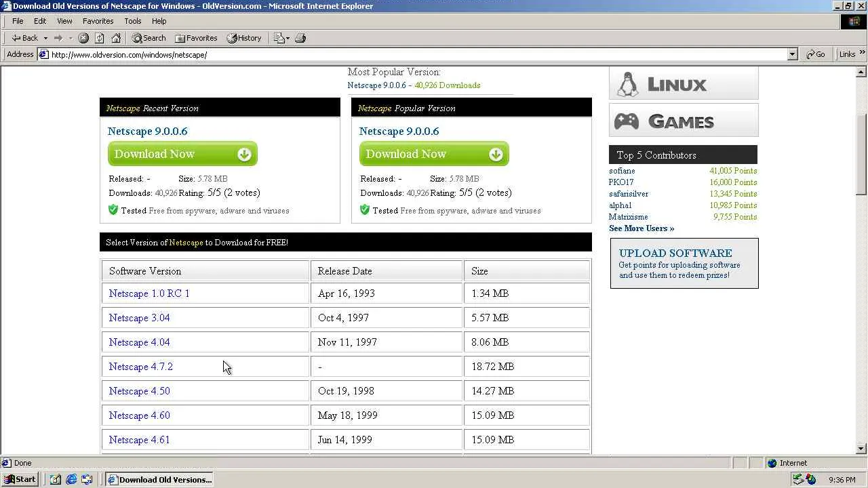Viewport: 868px width, 488px height.
Task: Click the Start button
Action: click(20, 479)
